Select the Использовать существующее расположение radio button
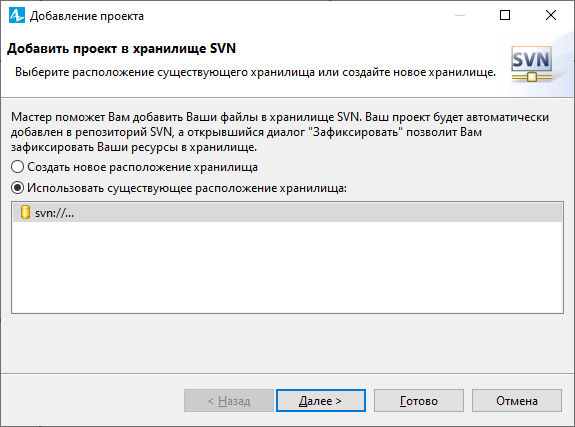Viewport: 575px width, 427px height. (17, 188)
